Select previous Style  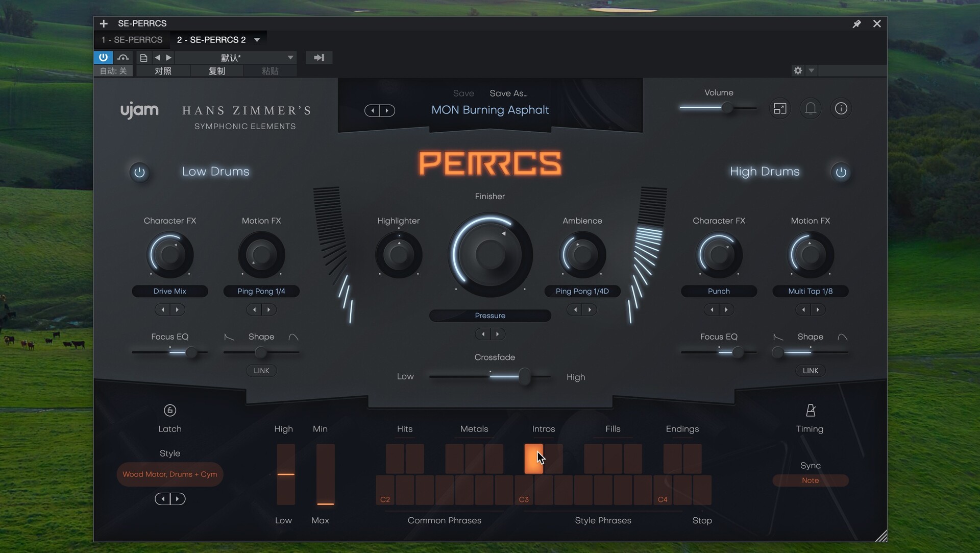coord(163,499)
